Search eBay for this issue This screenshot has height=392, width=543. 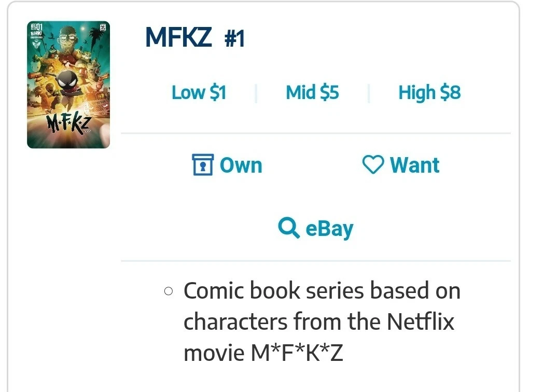pyautogui.click(x=315, y=228)
